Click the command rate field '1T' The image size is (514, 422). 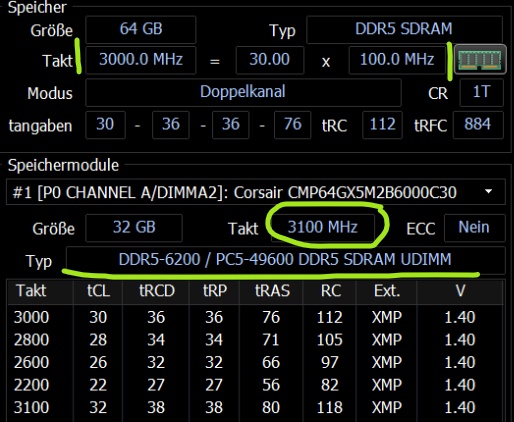click(481, 92)
